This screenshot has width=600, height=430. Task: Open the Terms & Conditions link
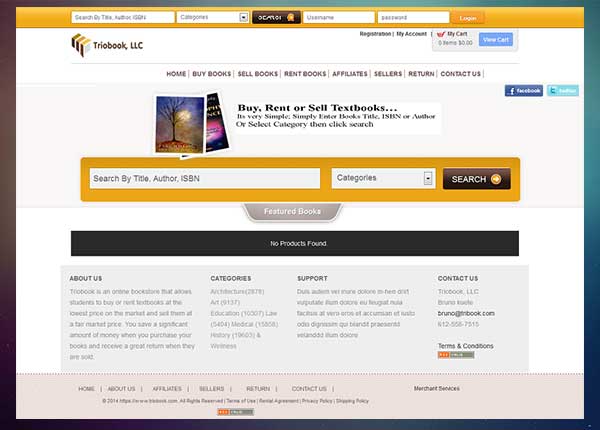465,345
